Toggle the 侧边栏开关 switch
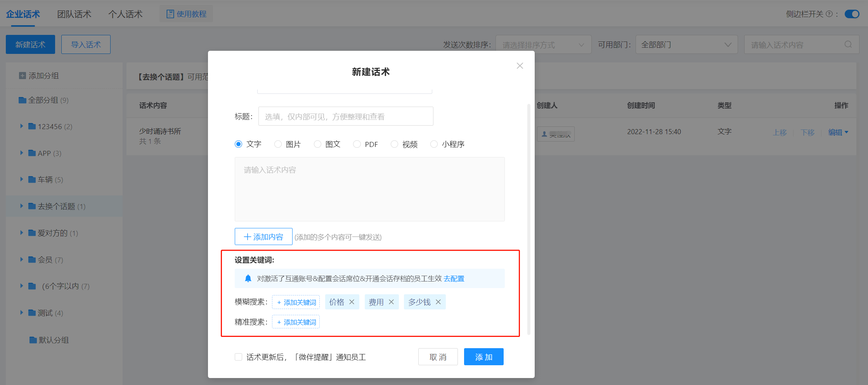Viewport: 868px width, 385px height. click(x=852, y=14)
